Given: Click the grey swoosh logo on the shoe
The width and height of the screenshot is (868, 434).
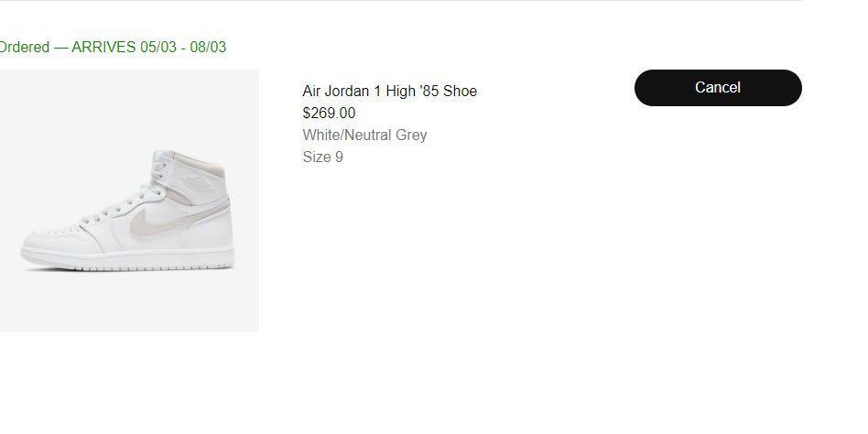Looking at the screenshot, I should pyautogui.click(x=146, y=224).
